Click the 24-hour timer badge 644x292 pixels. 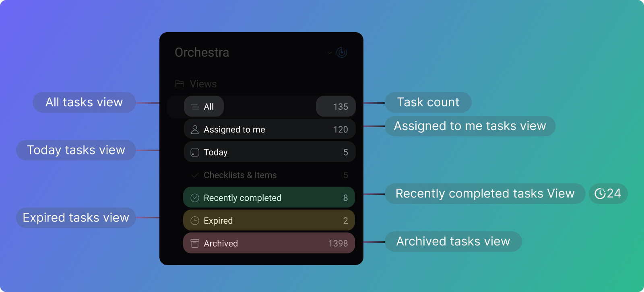click(608, 193)
